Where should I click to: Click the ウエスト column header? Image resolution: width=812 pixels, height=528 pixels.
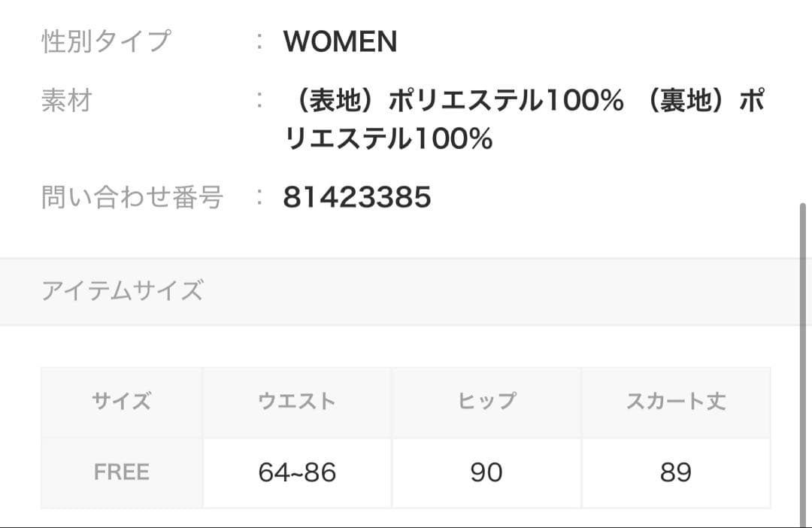(x=297, y=402)
